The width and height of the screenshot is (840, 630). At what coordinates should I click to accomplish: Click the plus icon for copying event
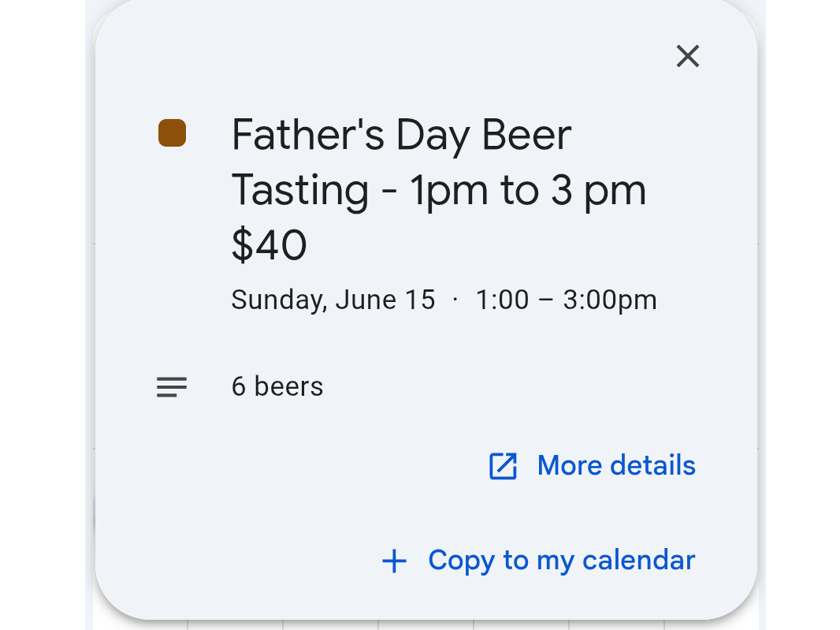pos(394,561)
